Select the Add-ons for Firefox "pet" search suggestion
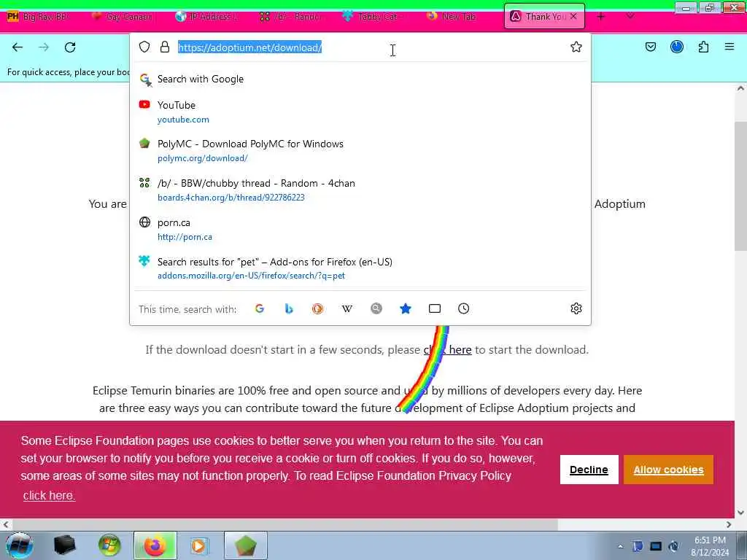The width and height of the screenshot is (747, 560). [360, 268]
